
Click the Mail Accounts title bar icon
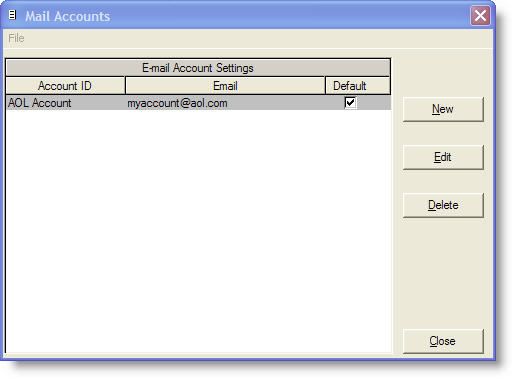pos(12,15)
